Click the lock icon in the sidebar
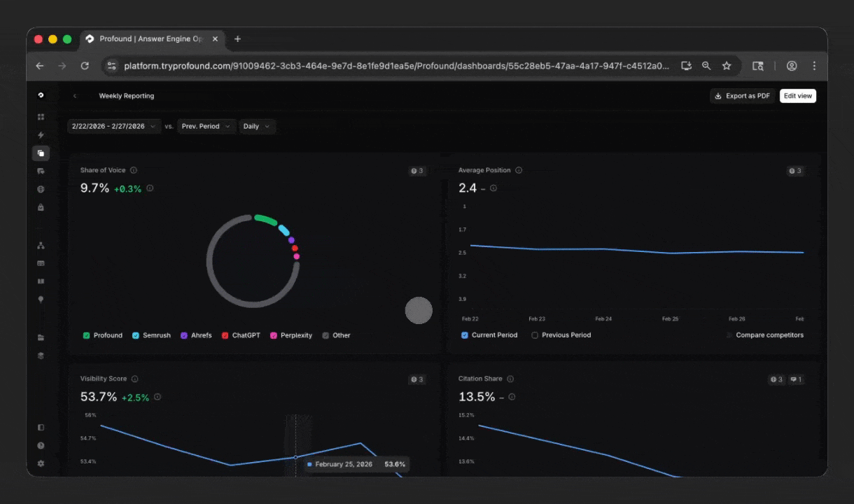Image resolution: width=854 pixels, height=504 pixels. 41,207
